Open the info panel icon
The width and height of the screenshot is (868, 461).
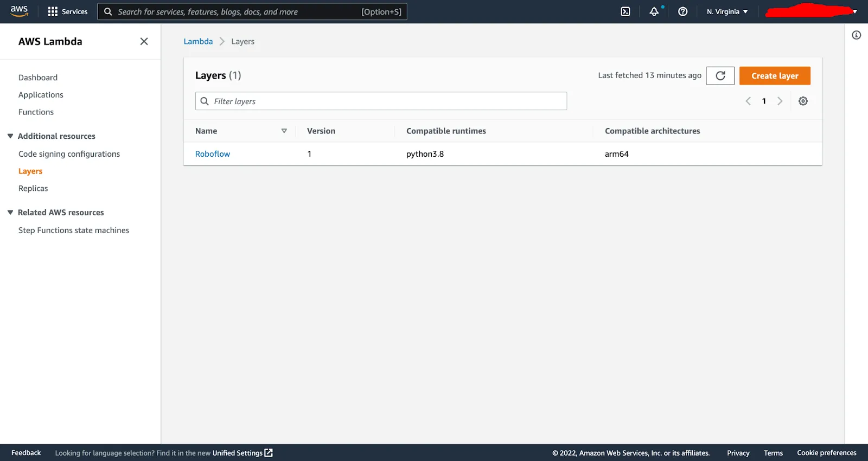pyautogui.click(x=856, y=35)
